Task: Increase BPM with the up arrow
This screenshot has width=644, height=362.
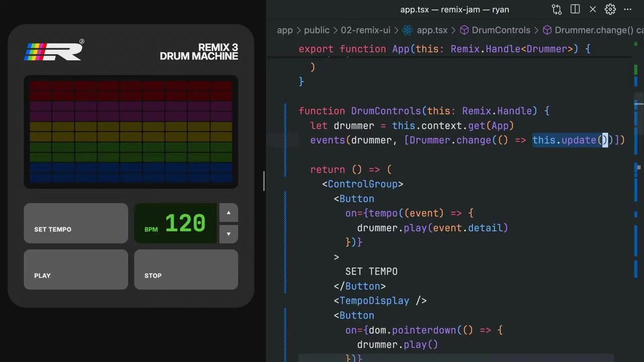Action: point(228,213)
